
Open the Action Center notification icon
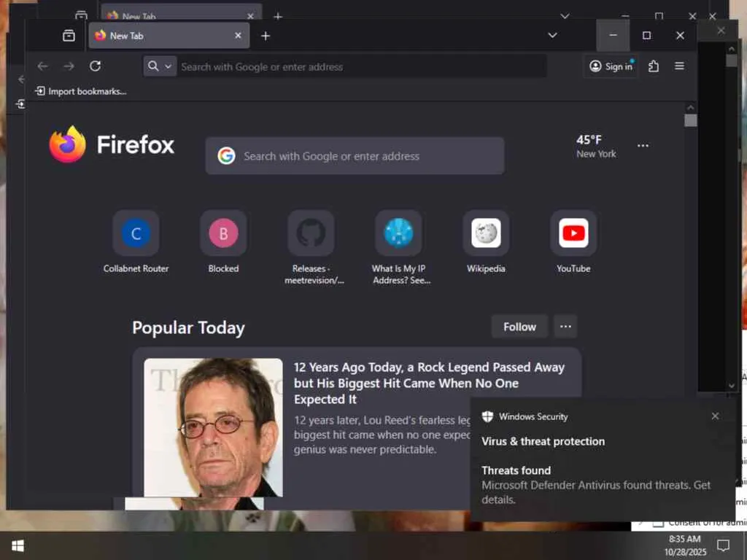coord(723,545)
